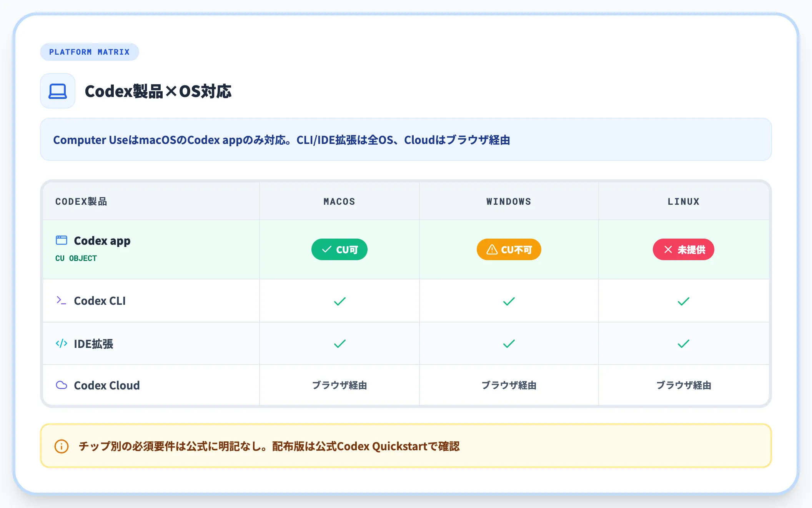Viewport: 812px width, 508px height.
Task: Click the red 未提供 badge
Action: [684, 249]
